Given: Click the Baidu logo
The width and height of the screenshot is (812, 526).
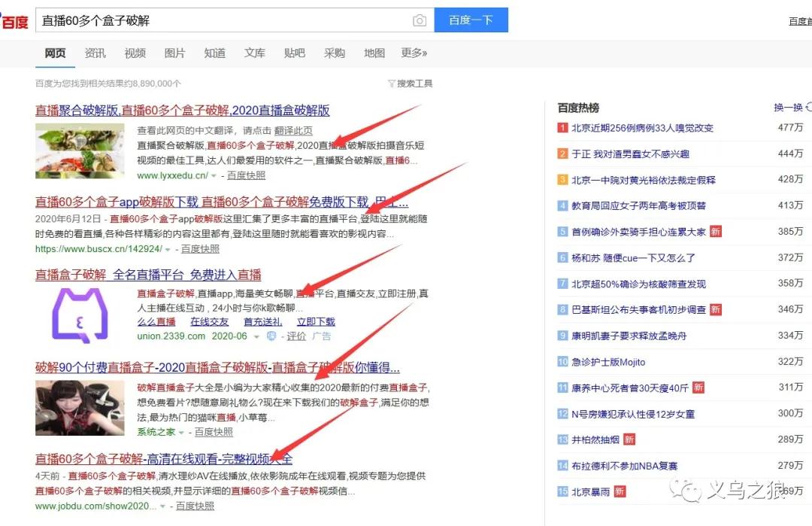Looking at the screenshot, I should point(14,20).
